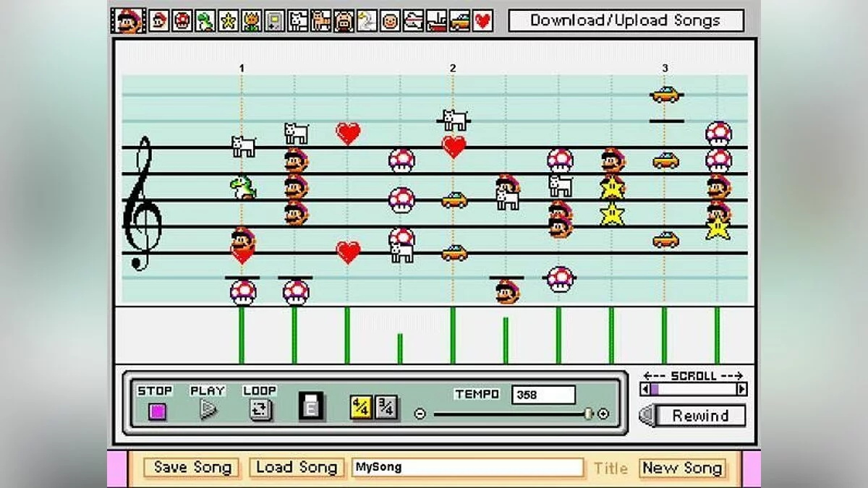
Task: Choose the star instrument in the top palette
Action: 229,21
